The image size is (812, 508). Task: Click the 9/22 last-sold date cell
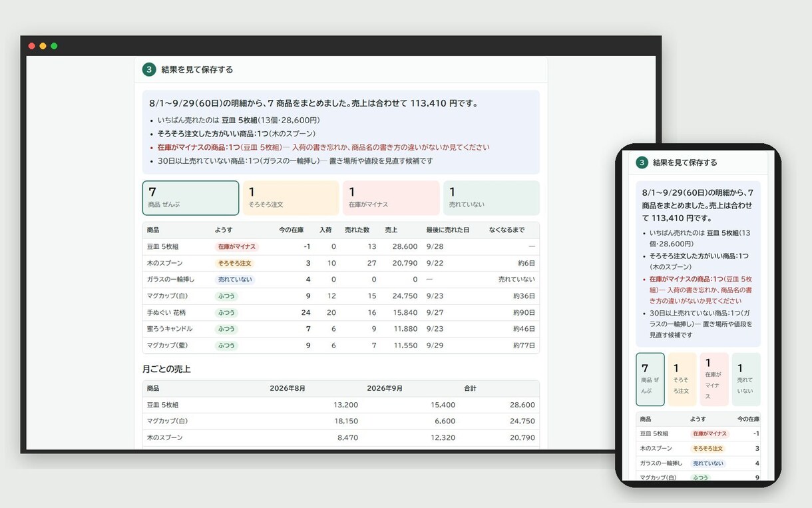pos(435,263)
